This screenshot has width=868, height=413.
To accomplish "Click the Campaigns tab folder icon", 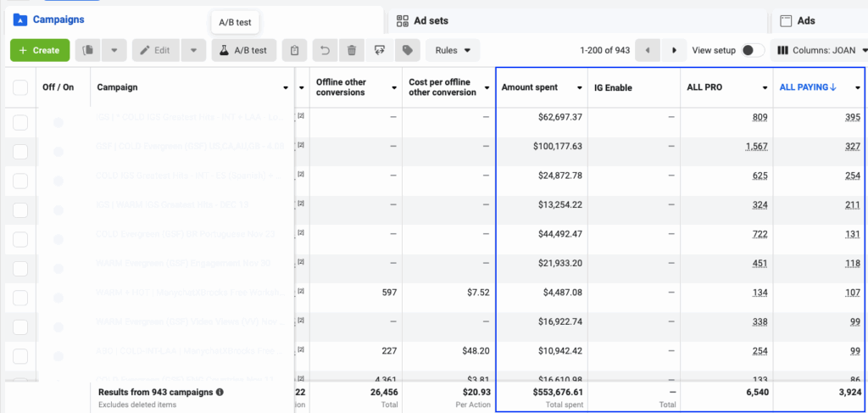I will pos(20,20).
